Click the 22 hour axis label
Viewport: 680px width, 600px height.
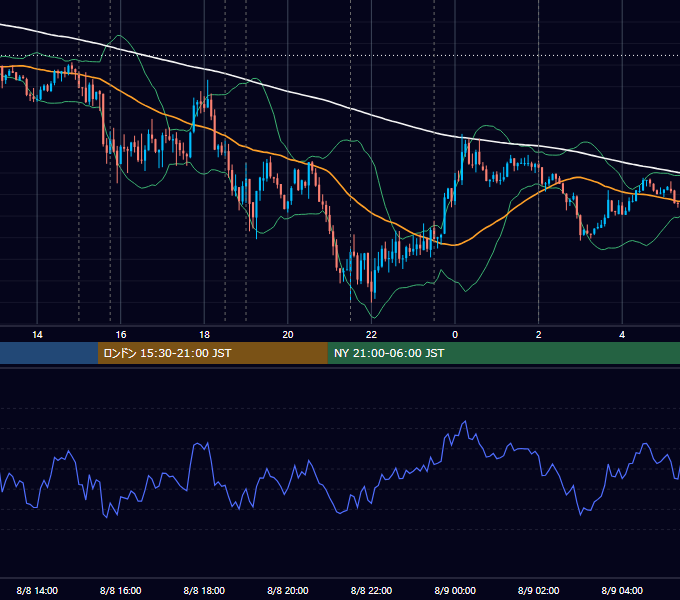click(x=372, y=335)
